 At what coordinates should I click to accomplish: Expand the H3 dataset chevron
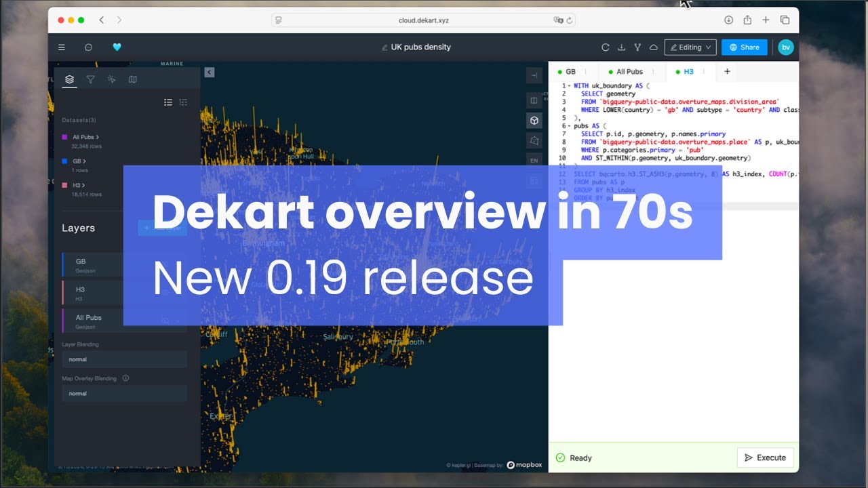pyautogui.click(x=84, y=186)
